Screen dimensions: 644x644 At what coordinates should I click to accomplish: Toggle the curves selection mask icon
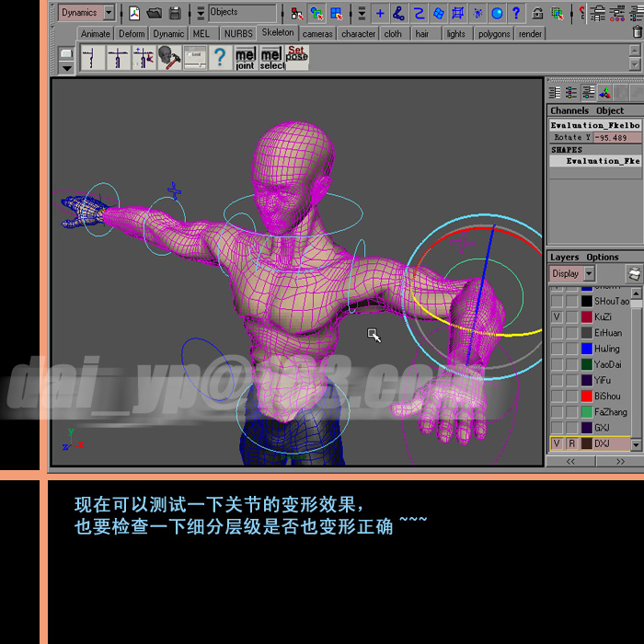(x=419, y=13)
